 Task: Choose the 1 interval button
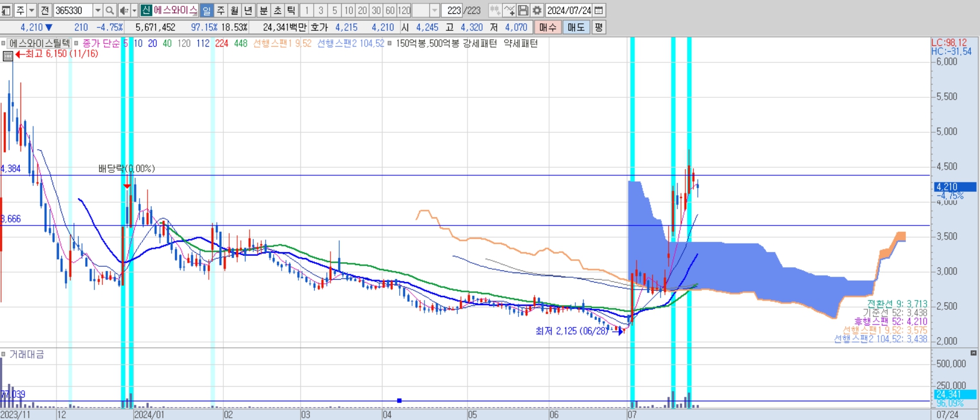pos(307,10)
